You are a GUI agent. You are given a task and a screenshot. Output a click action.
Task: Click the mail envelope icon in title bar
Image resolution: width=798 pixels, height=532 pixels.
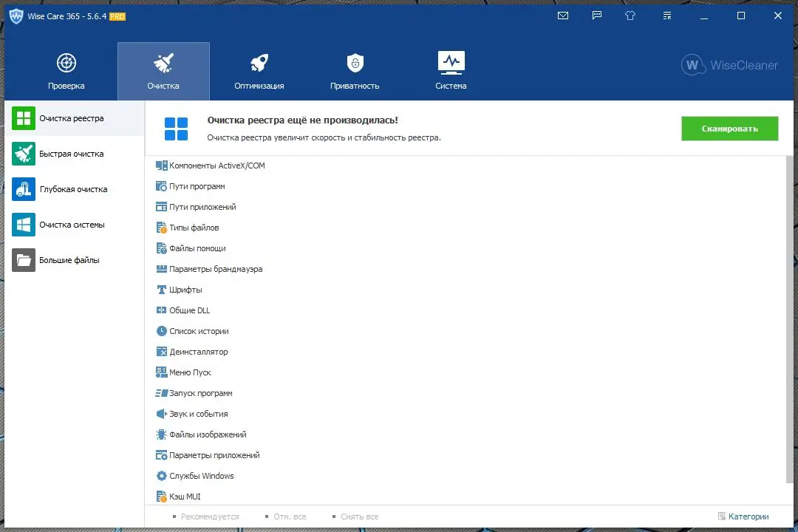[563, 16]
